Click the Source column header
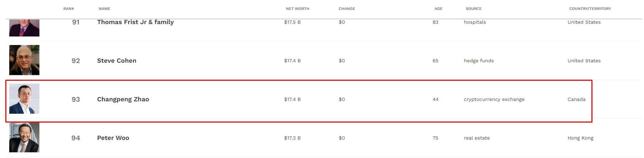This screenshot has height=158, width=644. [x=473, y=9]
